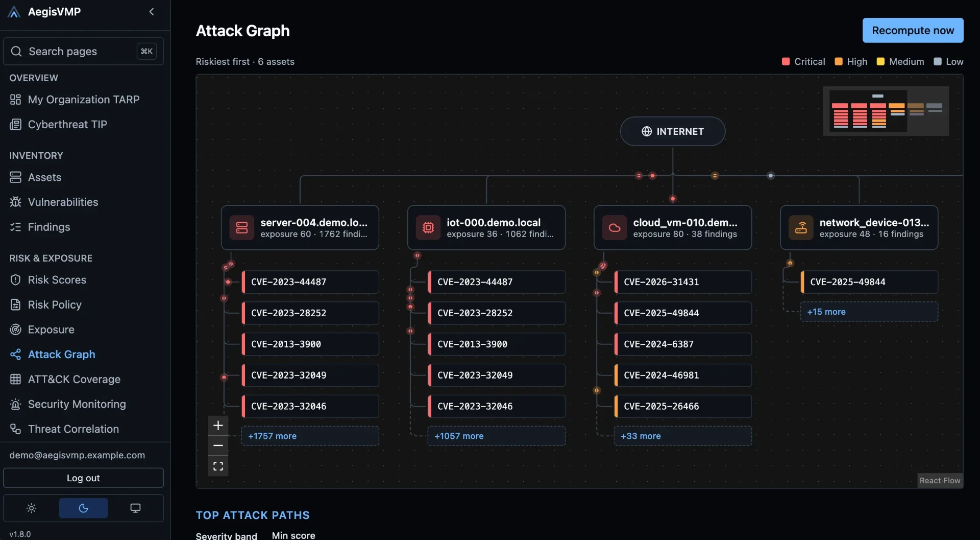This screenshot has height=540, width=980.
Task: Open the Search pages field
Action: click(83, 51)
